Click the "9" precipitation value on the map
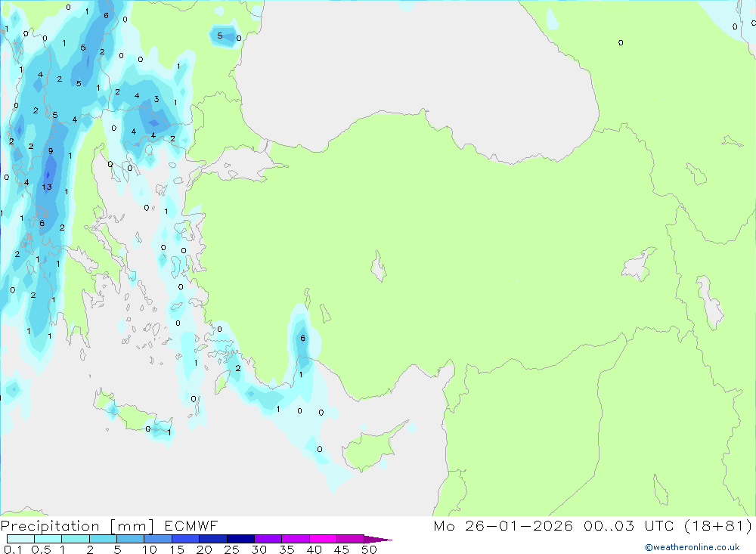Viewport: 756px width, 554px height. point(51,151)
